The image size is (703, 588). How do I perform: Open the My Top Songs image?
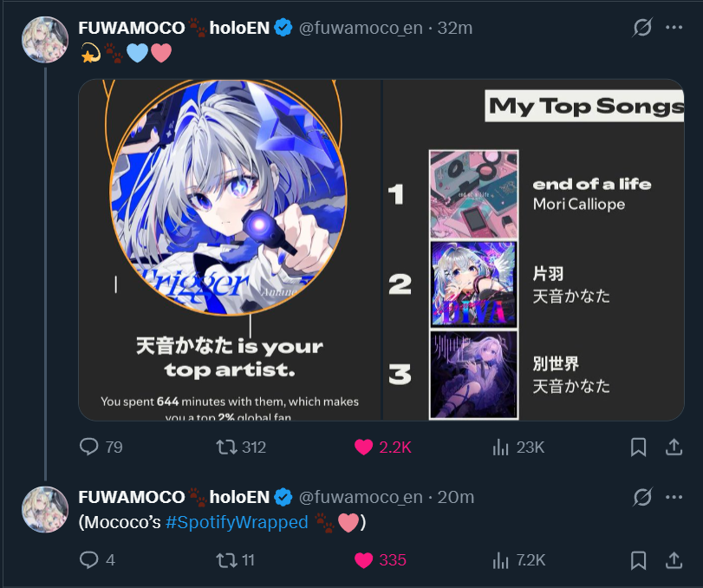click(533, 250)
